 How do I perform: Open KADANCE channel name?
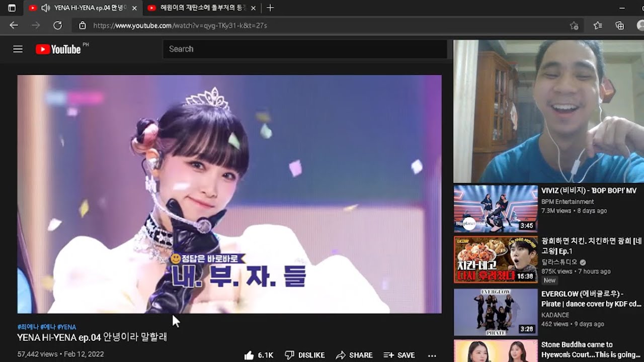[555, 315]
